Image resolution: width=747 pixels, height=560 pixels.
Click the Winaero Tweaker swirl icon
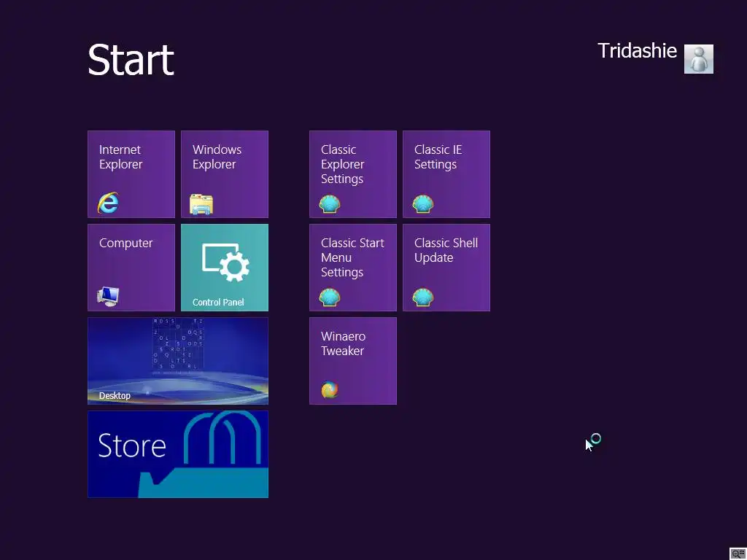[330, 390]
